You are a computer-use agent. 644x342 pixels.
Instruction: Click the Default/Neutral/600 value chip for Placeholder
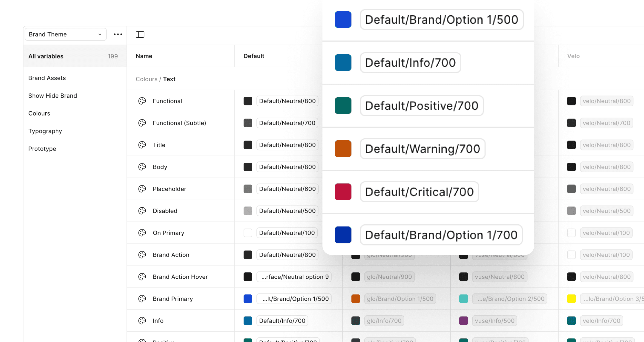[287, 189]
